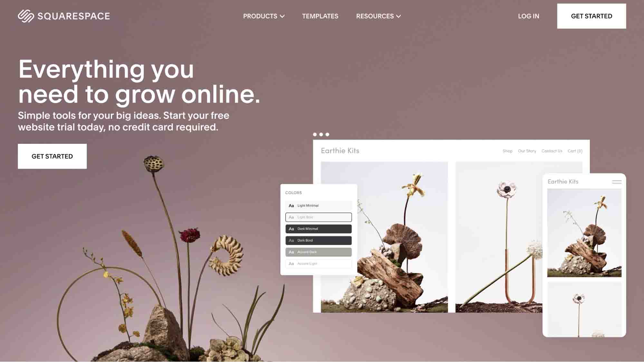This screenshot has width=644, height=362.
Task: Open the COLORS panel expander
Action: click(x=293, y=192)
